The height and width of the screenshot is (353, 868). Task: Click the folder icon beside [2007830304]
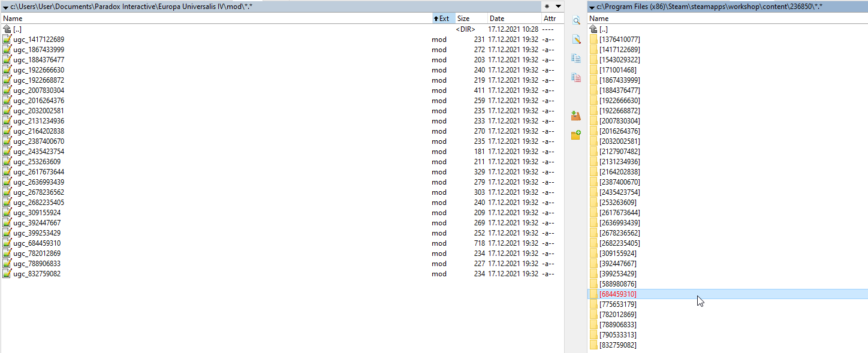(x=593, y=121)
